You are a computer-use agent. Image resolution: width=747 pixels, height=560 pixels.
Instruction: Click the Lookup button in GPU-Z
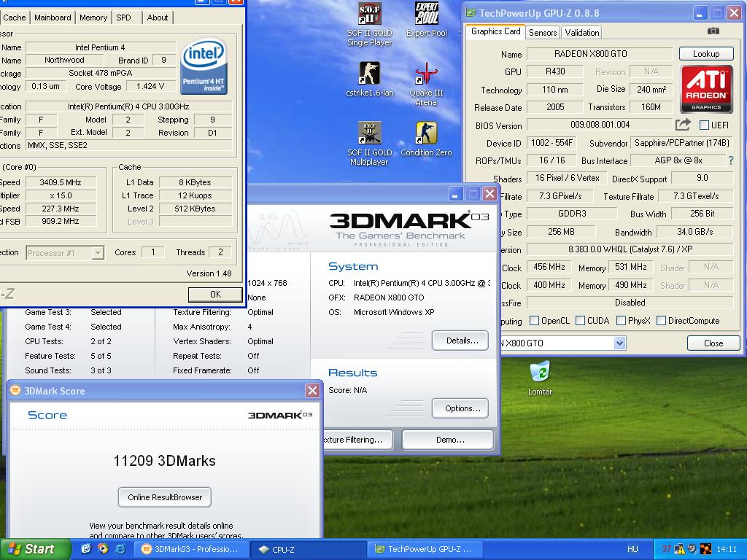click(706, 54)
